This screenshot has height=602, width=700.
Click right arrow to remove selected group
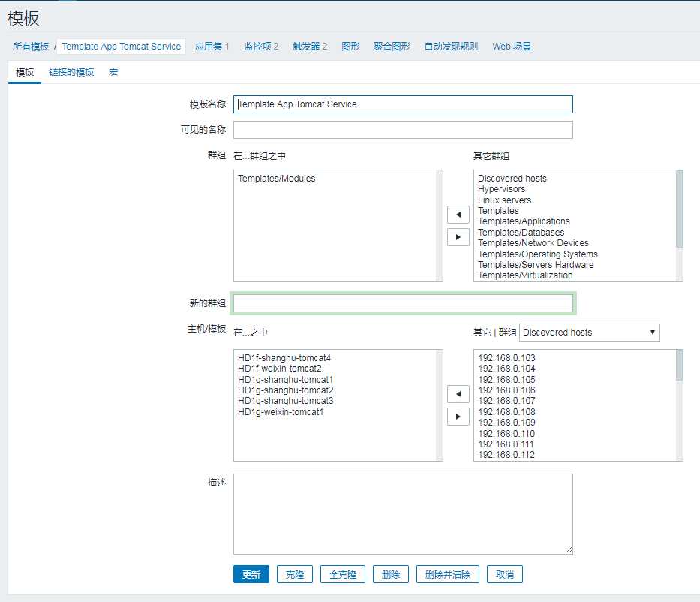[458, 237]
